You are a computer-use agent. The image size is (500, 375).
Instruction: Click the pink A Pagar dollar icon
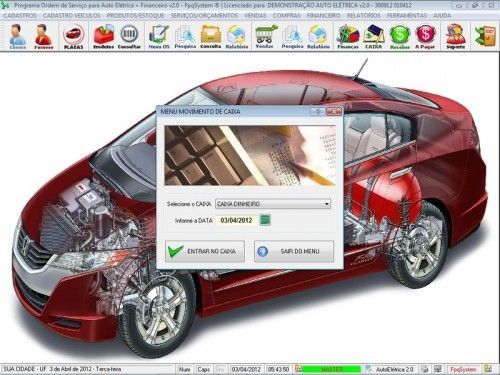click(x=425, y=37)
